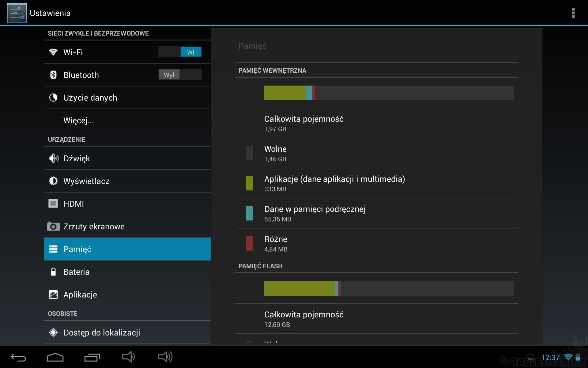This screenshot has height=368, width=588.
Task: Click the Bateria battery icon
Action: click(x=53, y=272)
